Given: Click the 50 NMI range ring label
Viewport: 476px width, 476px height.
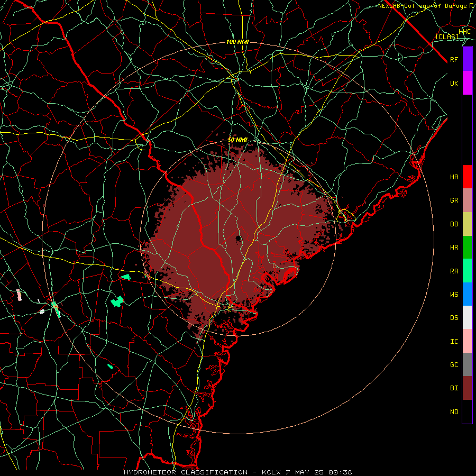Looking at the screenshot, I should [x=237, y=140].
